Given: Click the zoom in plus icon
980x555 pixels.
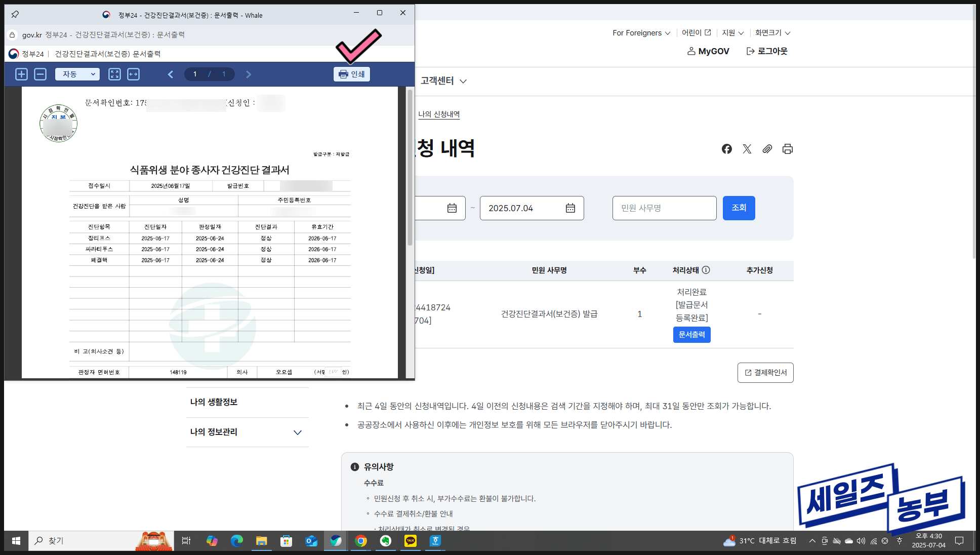Looking at the screenshot, I should point(21,74).
